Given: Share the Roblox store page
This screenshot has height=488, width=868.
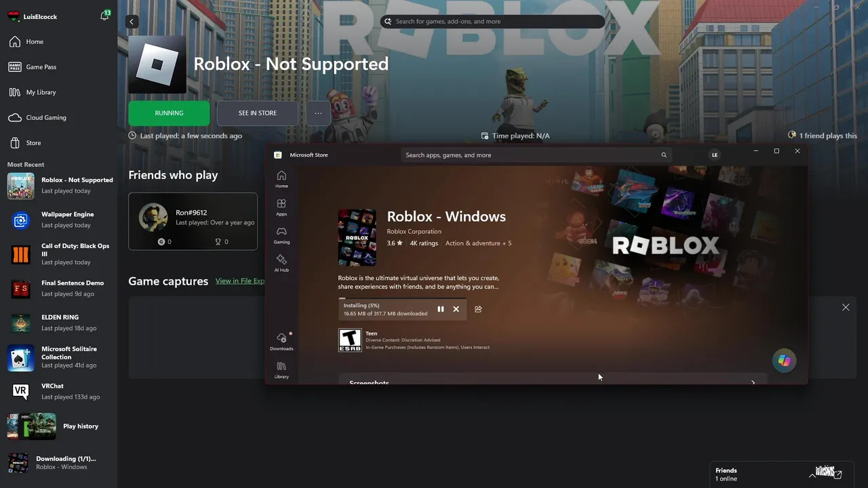Looking at the screenshot, I should tap(478, 309).
